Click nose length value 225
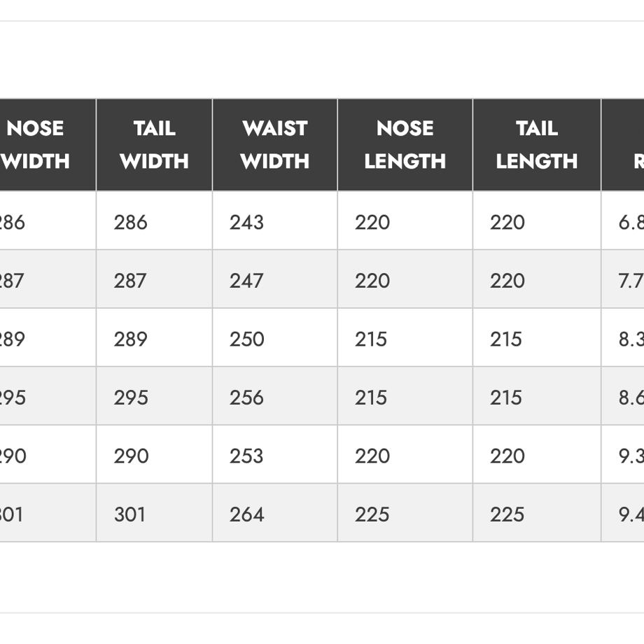Image resolution: width=644 pixels, height=644 pixels. tap(372, 514)
